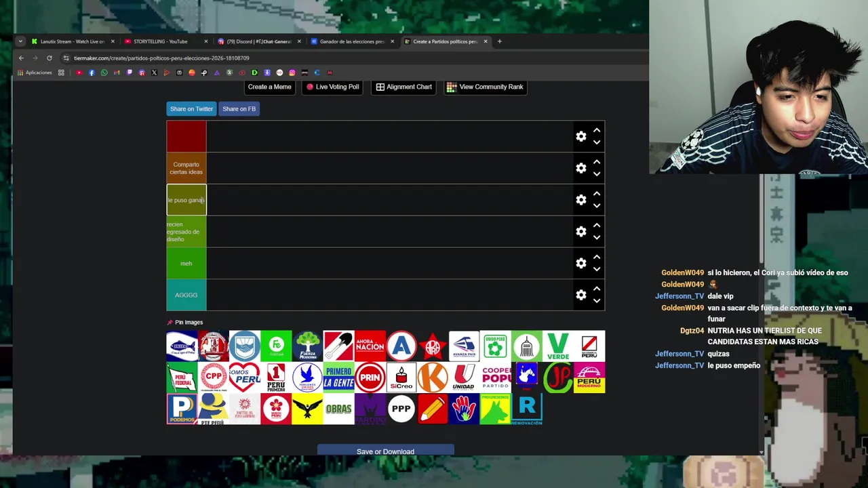Open settings gear for the 'AGGGG' tier

[581, 295]
